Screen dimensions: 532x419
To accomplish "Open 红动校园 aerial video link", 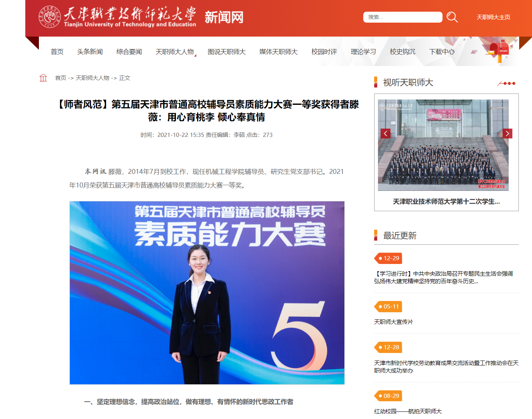I will tap(408, 411).
